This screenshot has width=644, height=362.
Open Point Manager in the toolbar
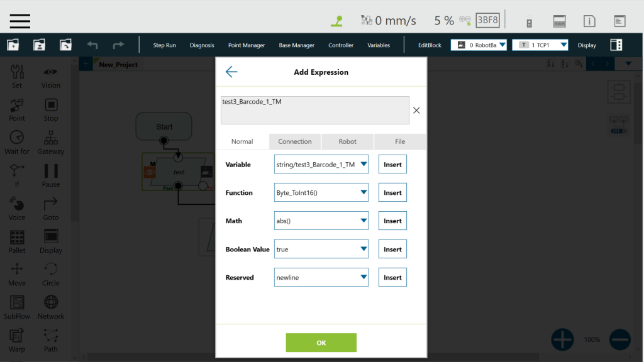click(x=247, y=45)
